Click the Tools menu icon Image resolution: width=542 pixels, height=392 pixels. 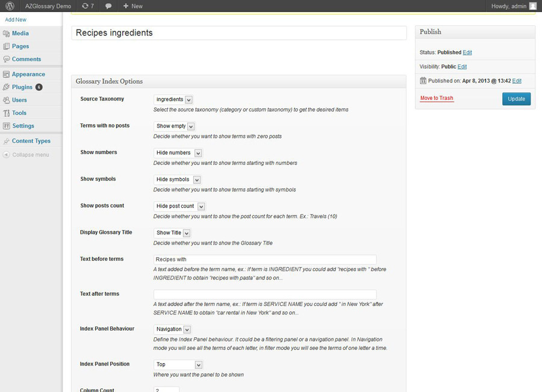[7, 113]
